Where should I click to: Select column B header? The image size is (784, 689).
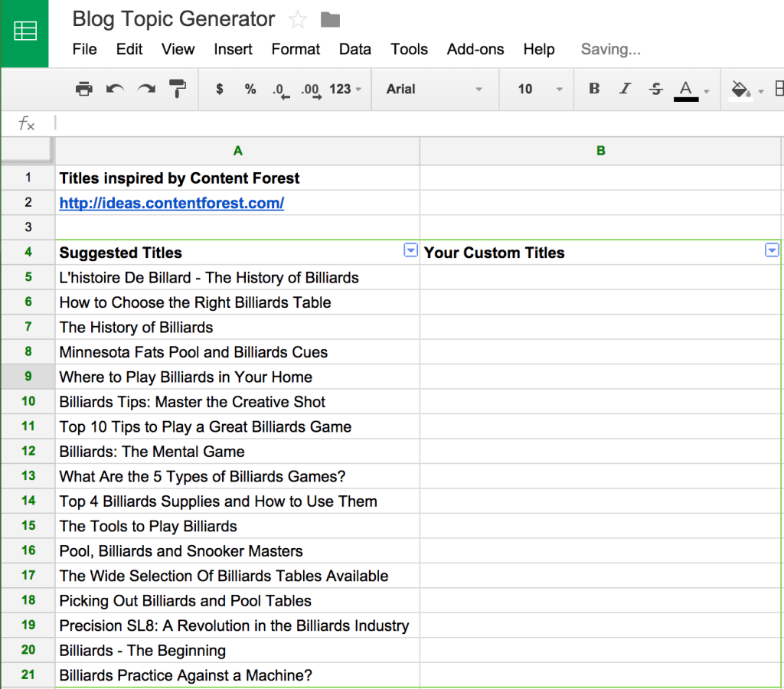(x=600, y=151)
